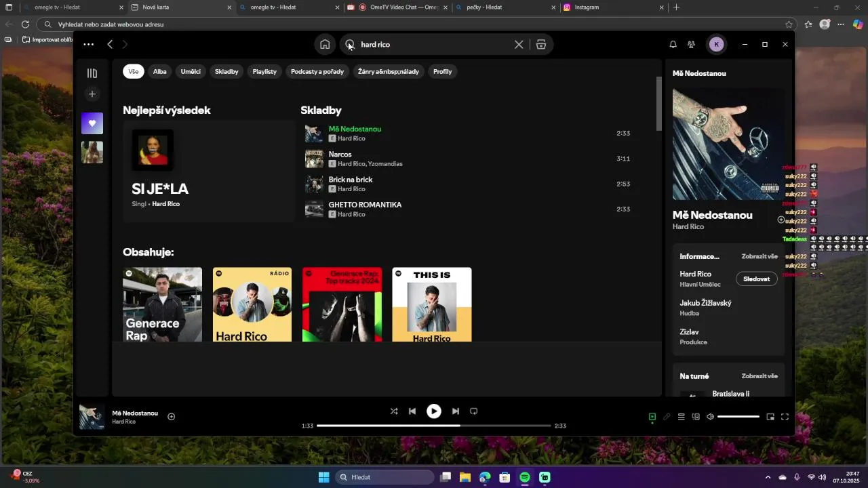Follow Hard Rico with Sledovat button
The image size is (868, 488).
[x=757, y=279]
